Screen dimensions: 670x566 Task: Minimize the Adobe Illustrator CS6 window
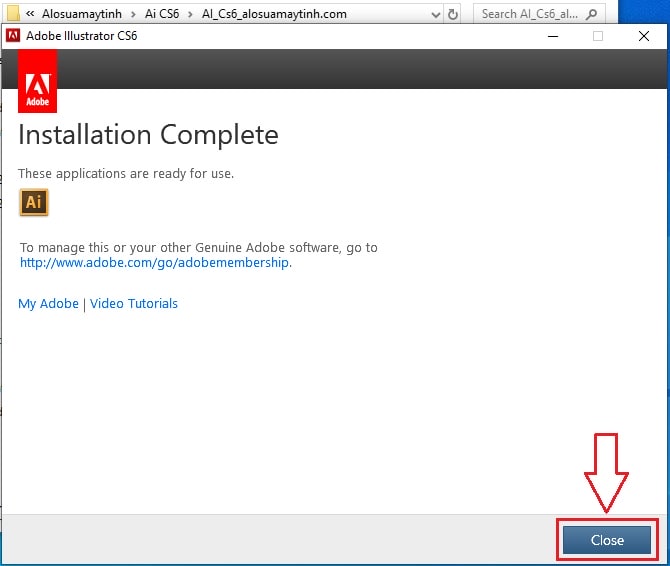(553, 36)
